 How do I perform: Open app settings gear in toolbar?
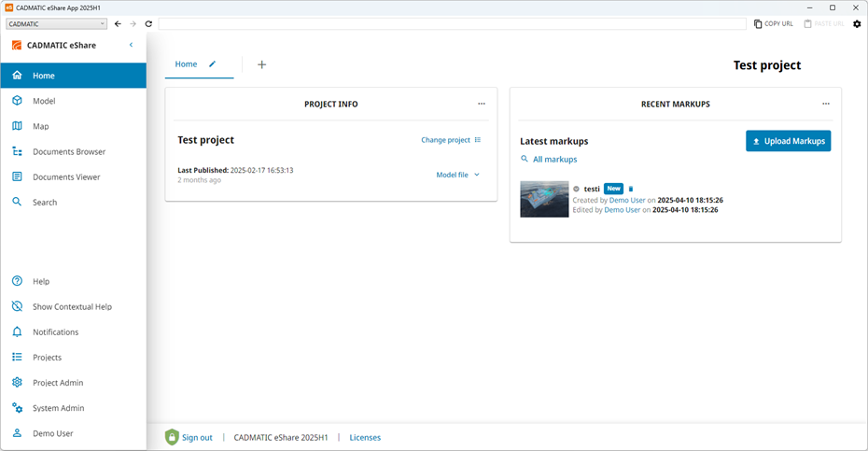point(857,24)
